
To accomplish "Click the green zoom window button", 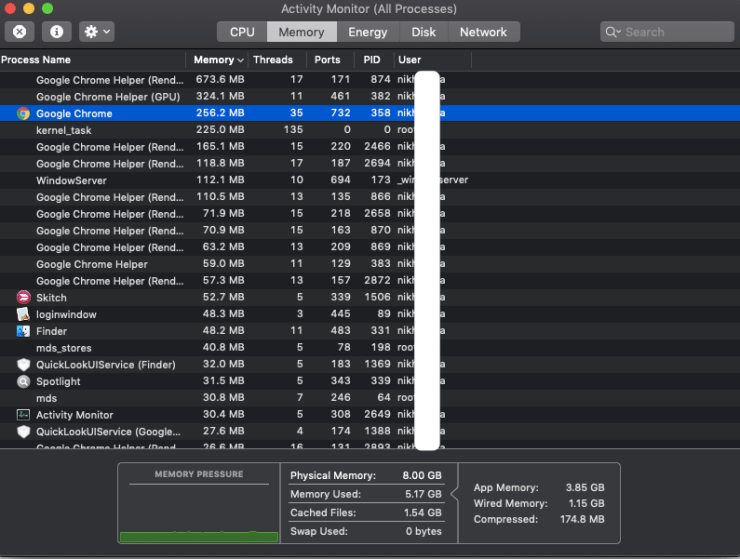I will click(47, 8).
